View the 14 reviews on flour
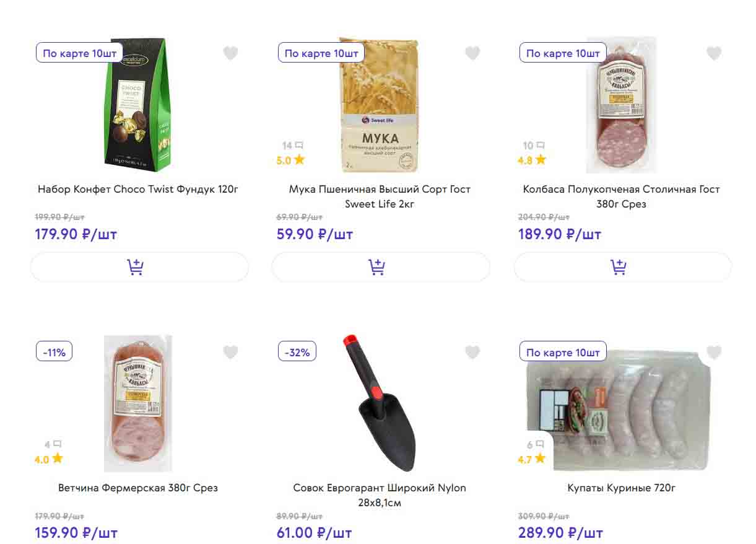Viewport: 756px width, 544px height. tap(292, 146)
